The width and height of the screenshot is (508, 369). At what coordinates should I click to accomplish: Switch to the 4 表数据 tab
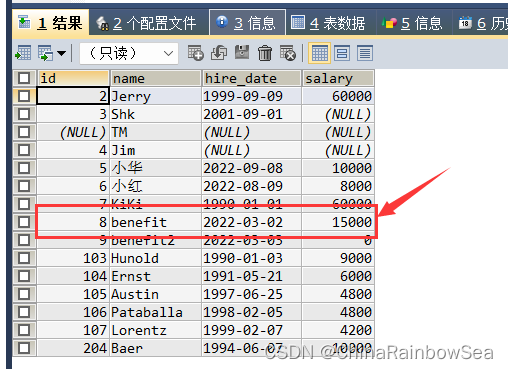(331, 23)
